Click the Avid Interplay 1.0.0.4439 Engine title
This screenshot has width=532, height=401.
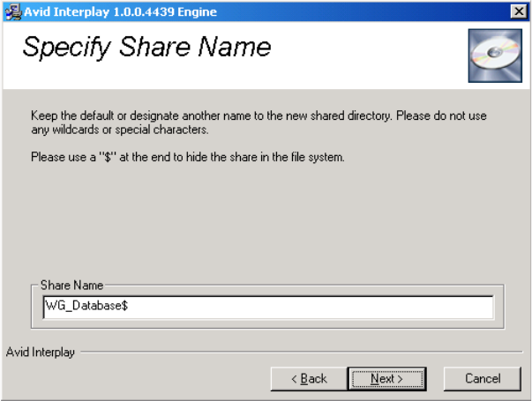point(121,11)
